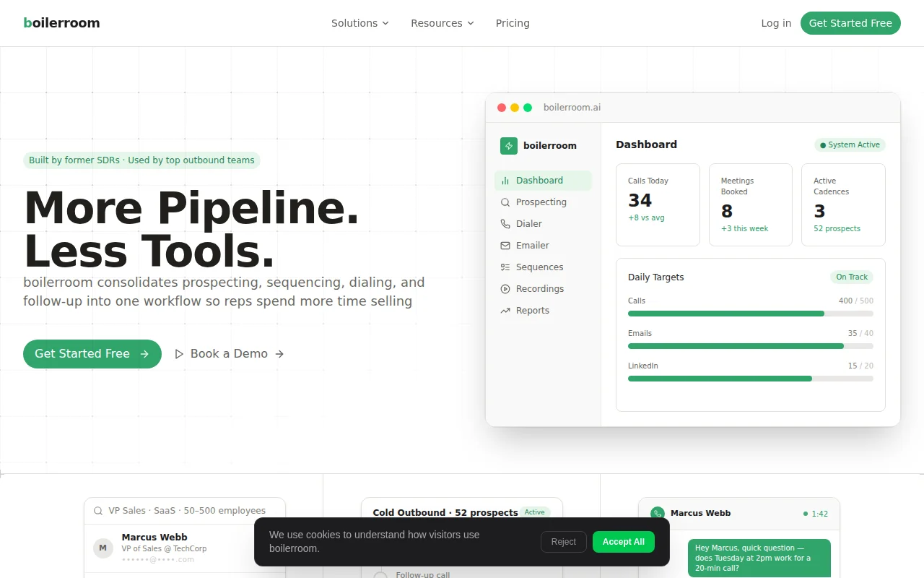Expand the Resources dropdown menu
The height and width of the screenshot is (578, 924).
point(443,23)
